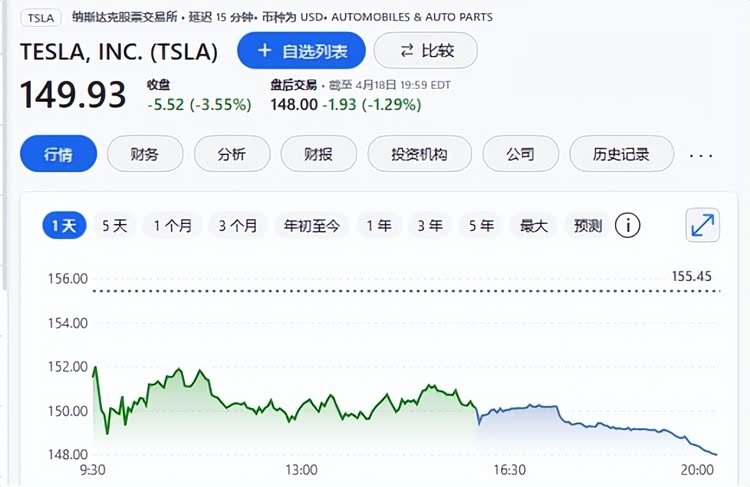Add TSLA to the watchlist (自选列表)
The height and width of the screenshot is (487, 750).
pos(301,50)
